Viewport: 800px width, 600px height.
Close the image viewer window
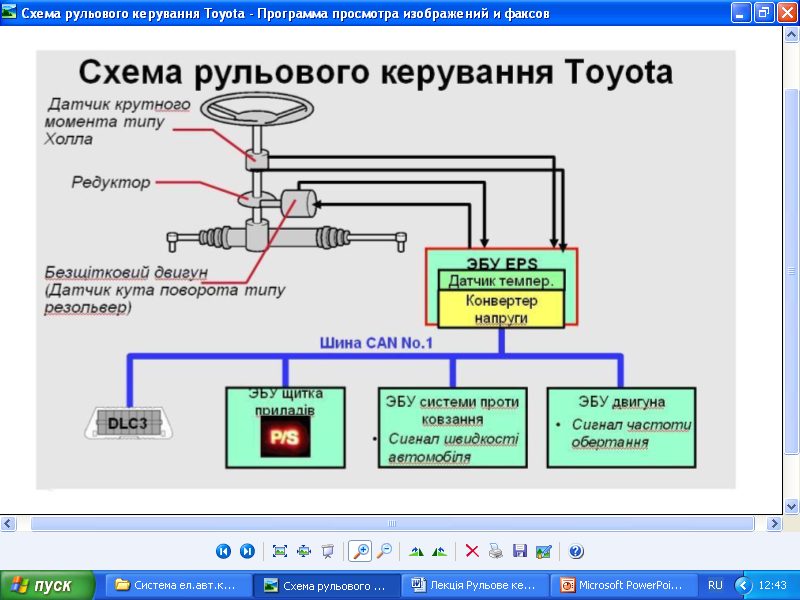(786, 12)
